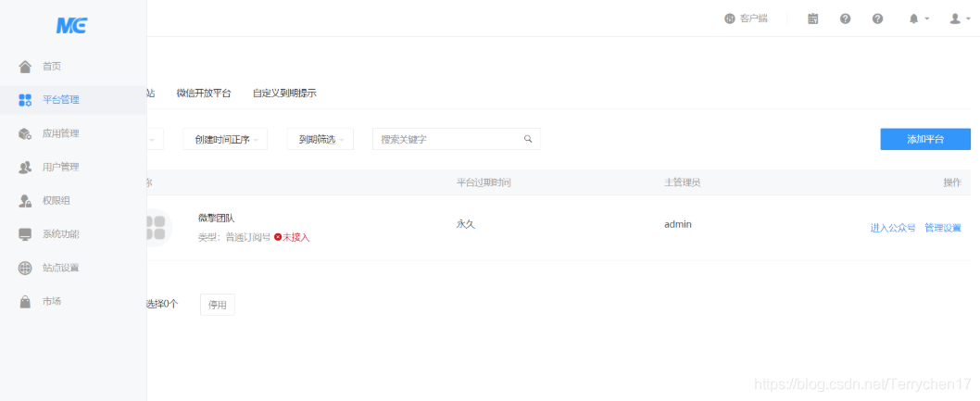Go to 用户管理 in the sidebar

pos(73,168)
